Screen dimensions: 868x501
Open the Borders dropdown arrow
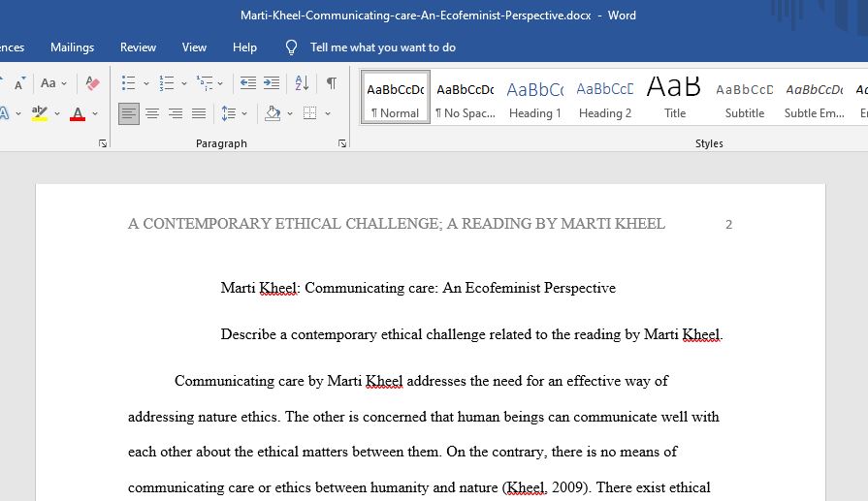(x=328, y=114)
